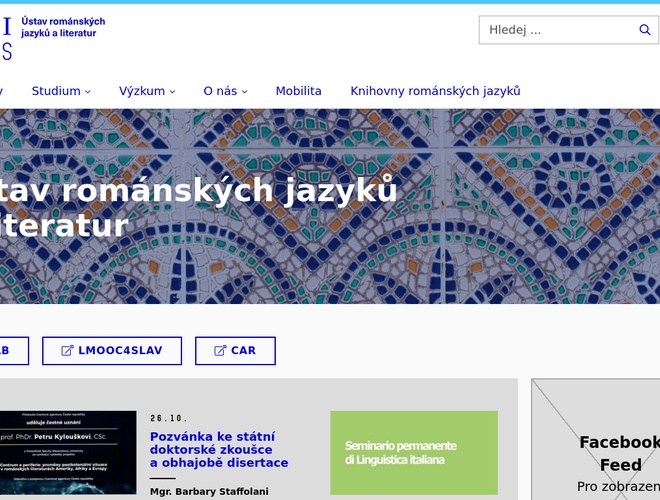Click the green Seminario permanente banner

[x=413, y=452]
